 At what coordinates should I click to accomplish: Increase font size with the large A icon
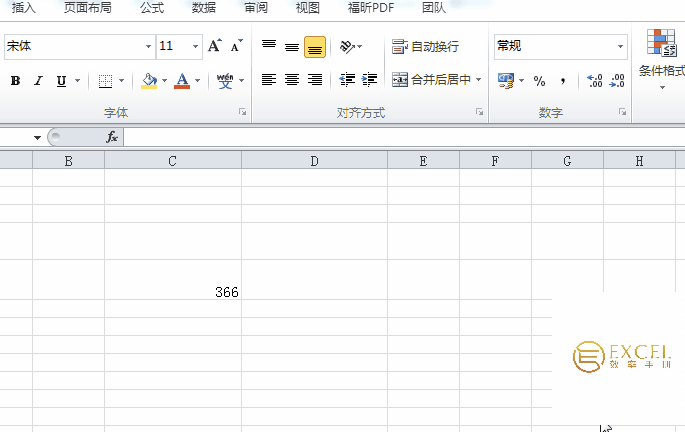click(214, 46)
